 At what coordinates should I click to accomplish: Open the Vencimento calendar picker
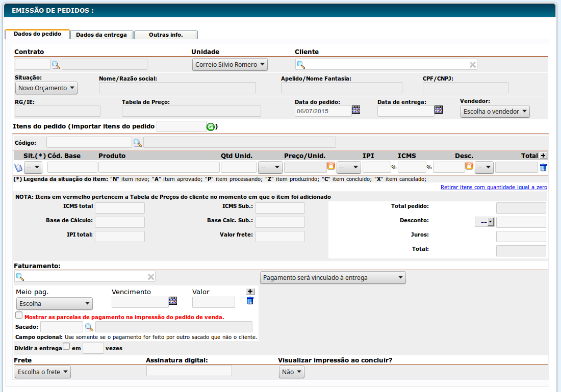pos(173,301)
